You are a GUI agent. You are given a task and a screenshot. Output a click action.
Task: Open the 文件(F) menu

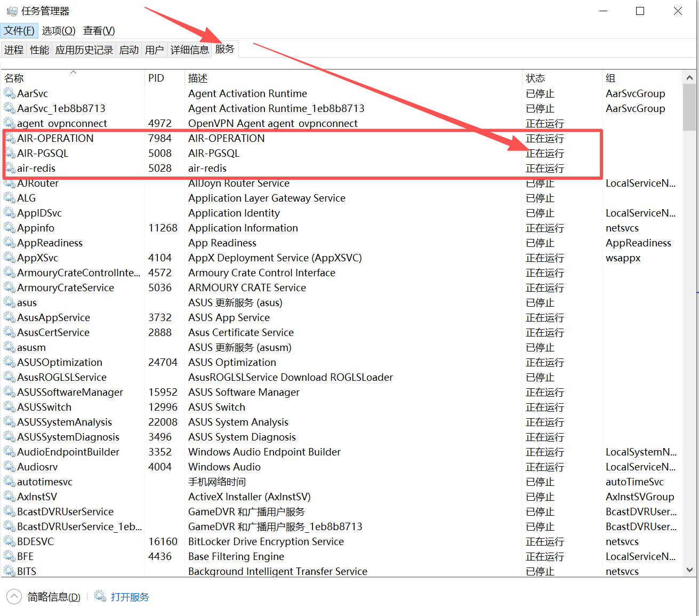click(x=19, y=31)
